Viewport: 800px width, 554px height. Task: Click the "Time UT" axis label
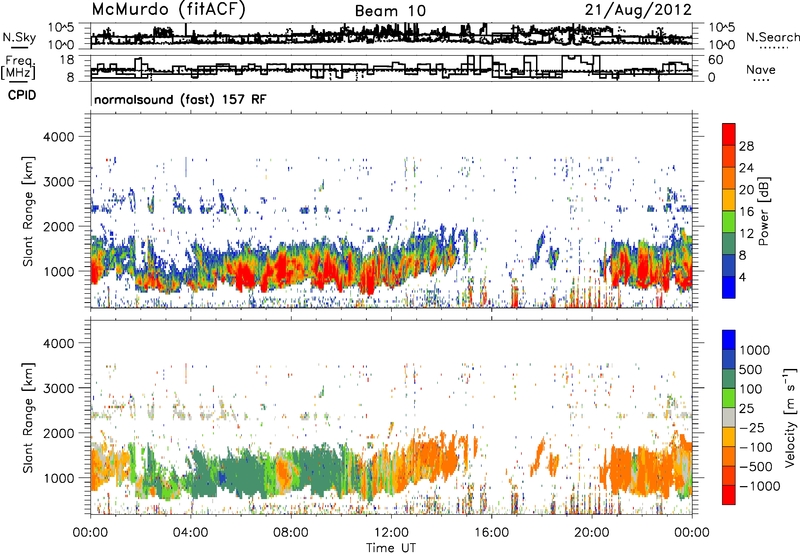coord(391,547)
